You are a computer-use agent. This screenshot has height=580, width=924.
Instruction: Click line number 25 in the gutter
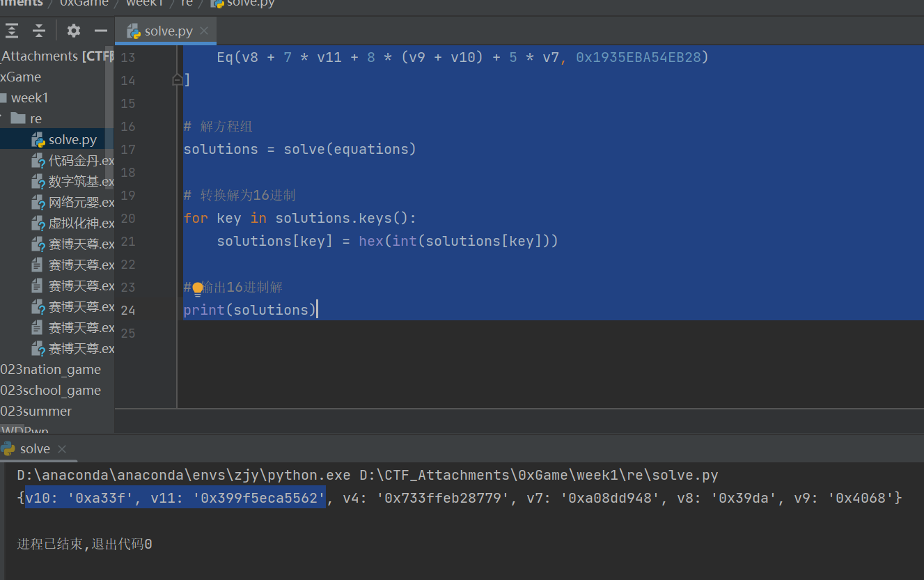point(128,334)
